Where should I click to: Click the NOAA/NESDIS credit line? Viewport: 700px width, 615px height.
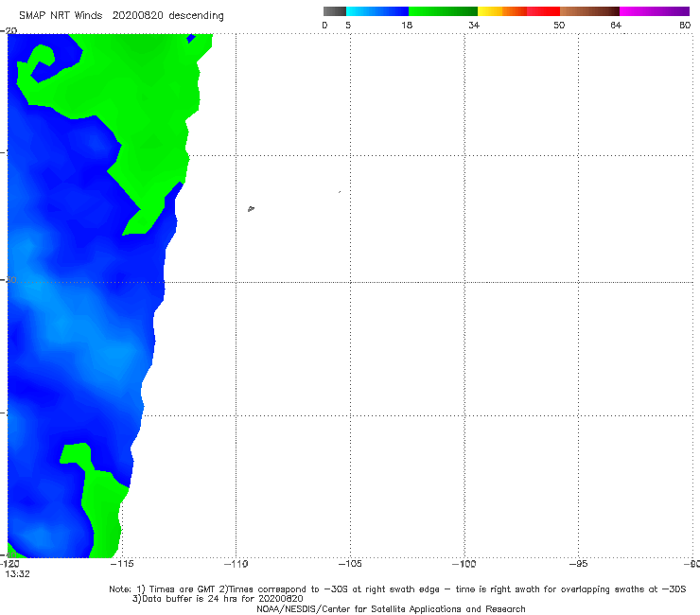(391, 608)
